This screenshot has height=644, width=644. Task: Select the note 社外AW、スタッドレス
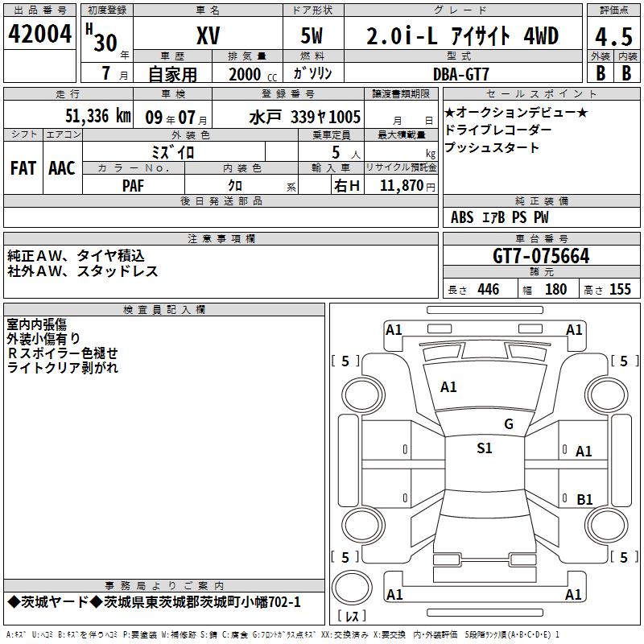point(83,271)
